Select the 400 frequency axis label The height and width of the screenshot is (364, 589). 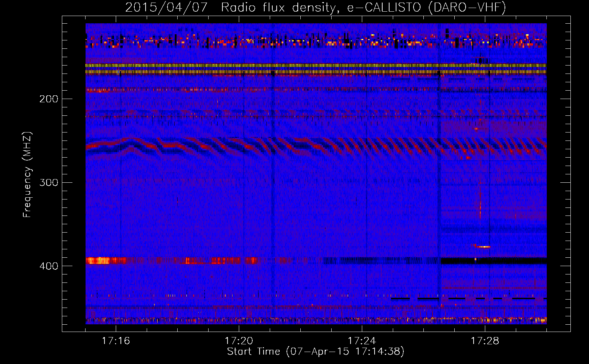(48, 266)
